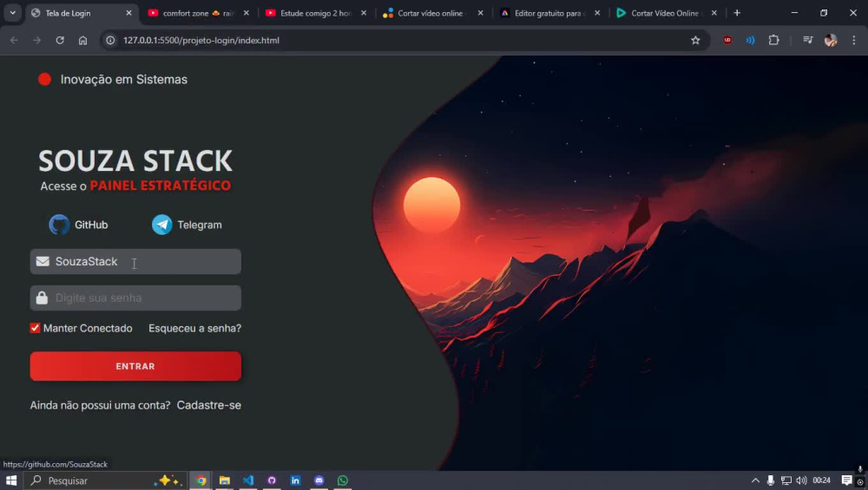868x490 pixels.
Task: Reload the page with the refresh icon
Action: click(x=60, y=41)
